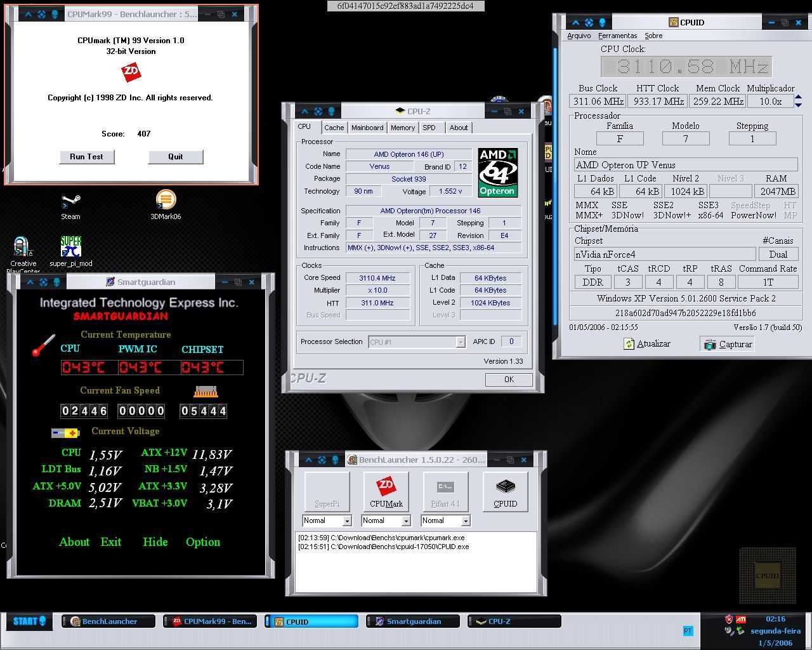Click the Chipset field 'nVidia nForce4'
812x650 pixels.
point(664,254)
